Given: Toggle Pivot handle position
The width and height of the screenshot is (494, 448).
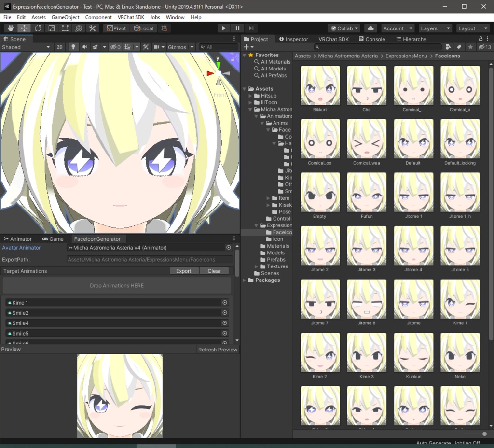Looking at the screenshot, I should [x=116, y=28].
